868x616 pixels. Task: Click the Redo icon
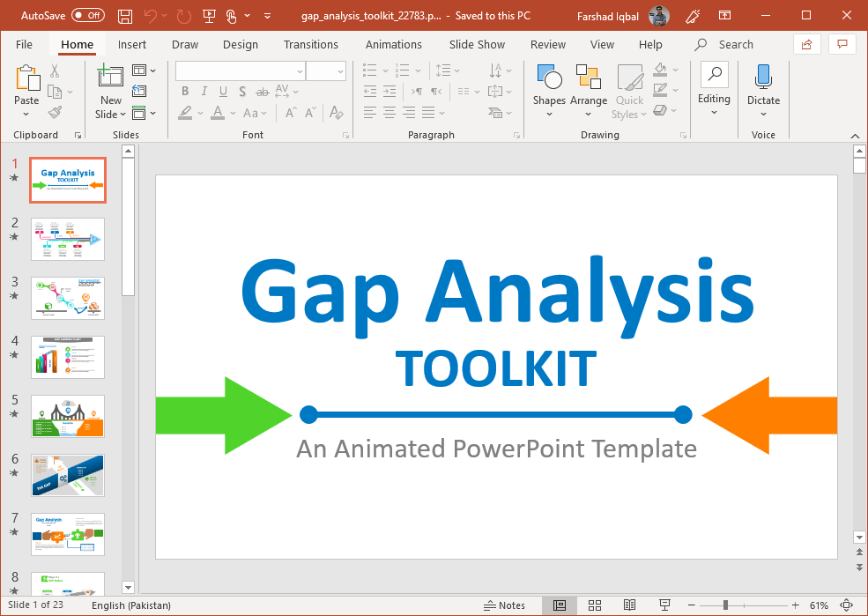184,16
